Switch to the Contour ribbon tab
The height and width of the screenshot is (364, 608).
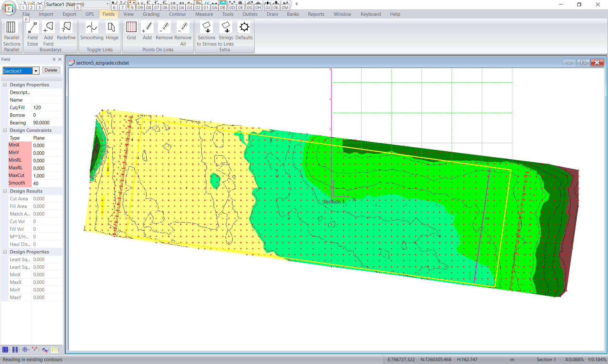(x=177, y=14)
